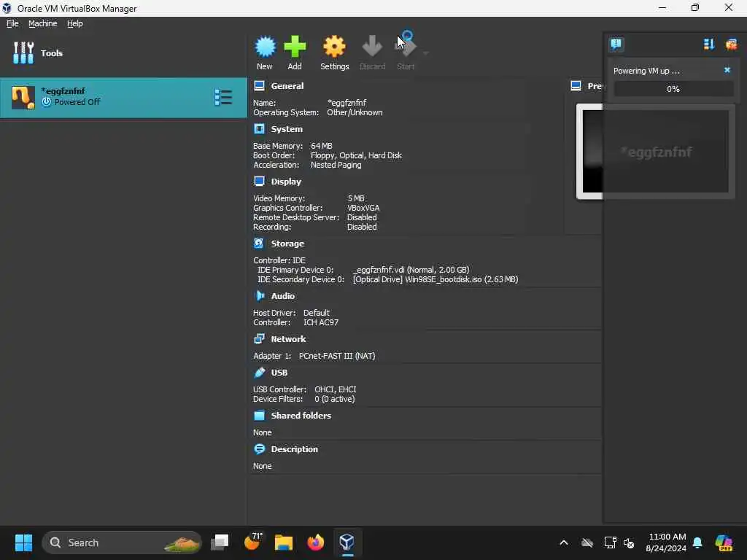Click the Audio section speaker icon
The image size is (747, 560).
(x=259, y=296)
